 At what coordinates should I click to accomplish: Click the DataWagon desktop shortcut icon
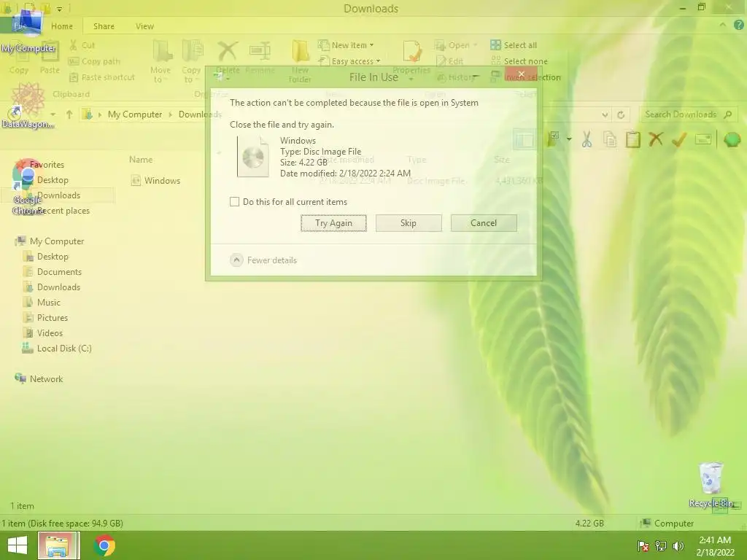(x=28, y=106)
